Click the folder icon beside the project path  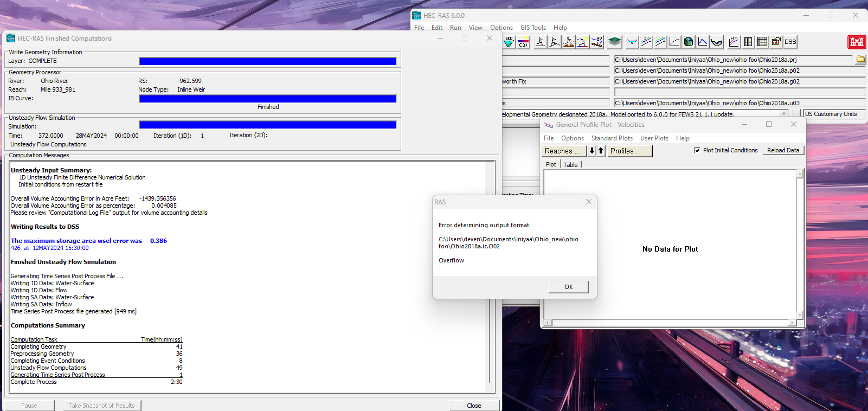coord(860,59)
